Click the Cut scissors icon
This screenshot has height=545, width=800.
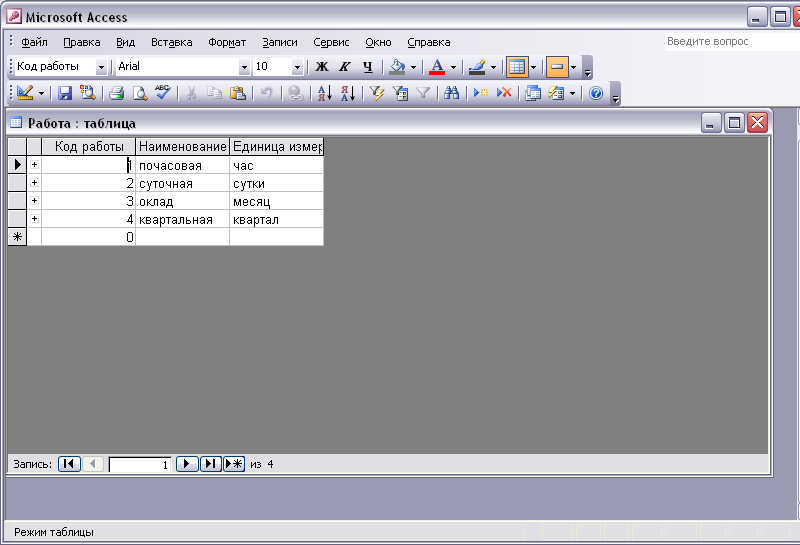(191, 93)
